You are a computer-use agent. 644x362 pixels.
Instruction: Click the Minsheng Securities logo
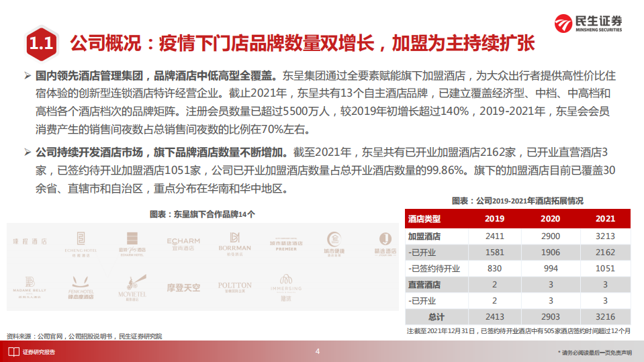pos(588,24)
